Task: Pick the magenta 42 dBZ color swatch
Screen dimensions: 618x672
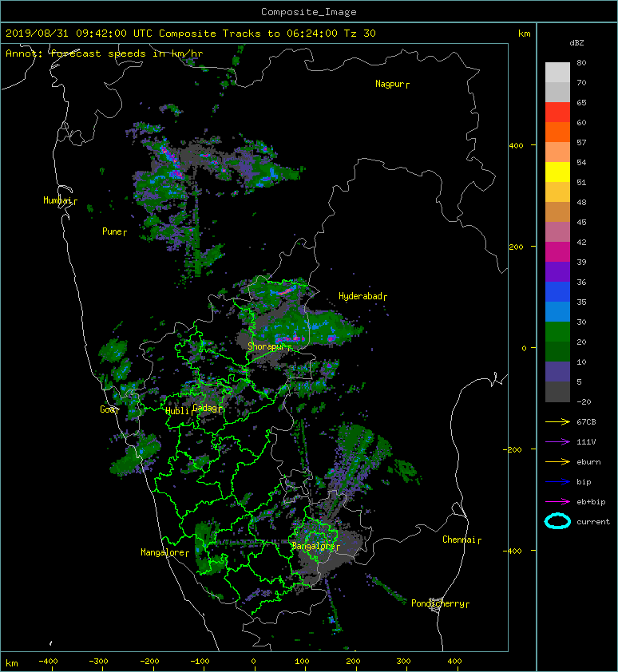Action: [x=557, y=251]
